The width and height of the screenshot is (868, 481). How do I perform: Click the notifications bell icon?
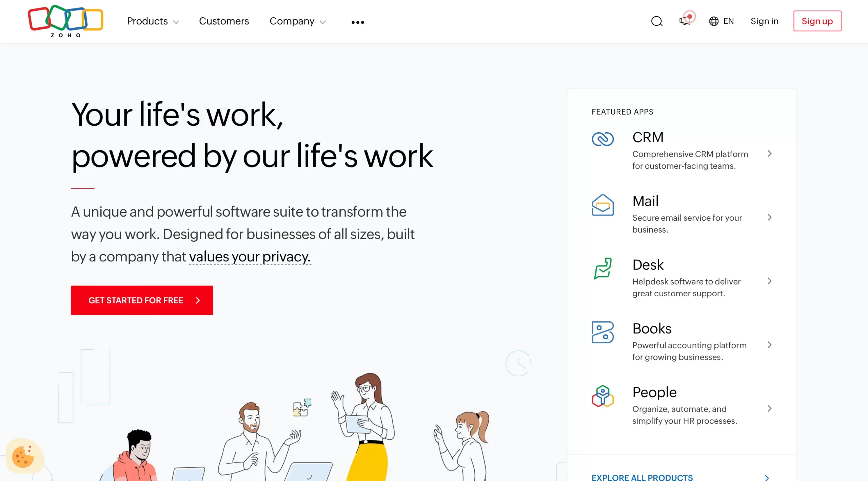pos(685,21)
